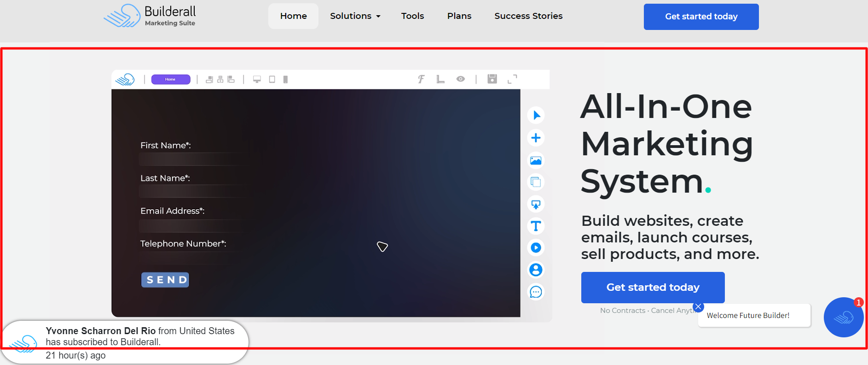Viewport: 868px width, 365px height.
Task: Choose the desktop view icon in the editor
Action: [x=257, y=79]
